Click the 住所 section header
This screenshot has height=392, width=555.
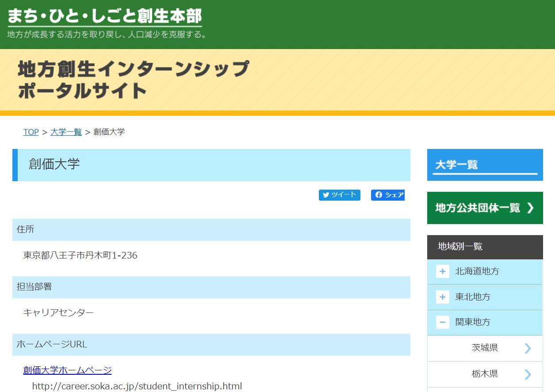click(x=211, y=230)
